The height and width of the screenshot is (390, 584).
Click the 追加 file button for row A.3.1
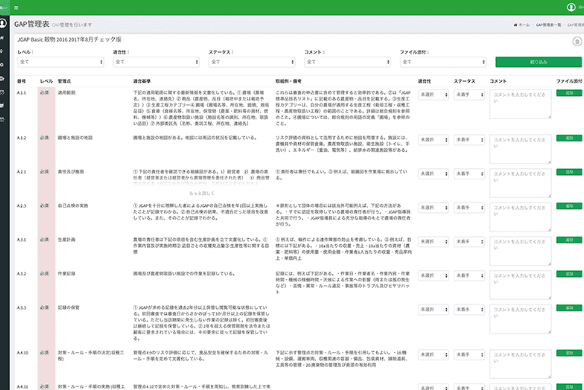pos(569,240)
